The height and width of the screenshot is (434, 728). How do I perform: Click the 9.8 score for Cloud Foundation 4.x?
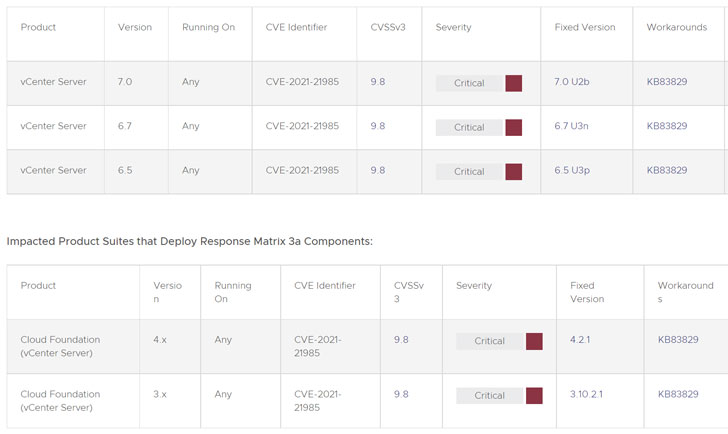click(x=401, y=340)
